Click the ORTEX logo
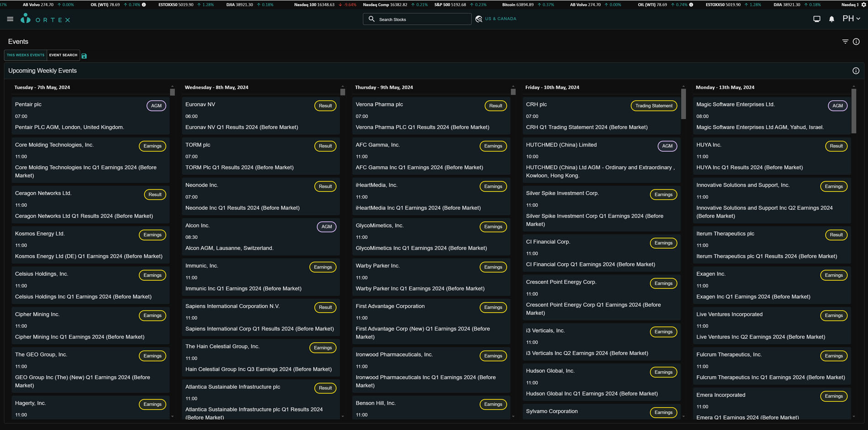 (45, 19)
